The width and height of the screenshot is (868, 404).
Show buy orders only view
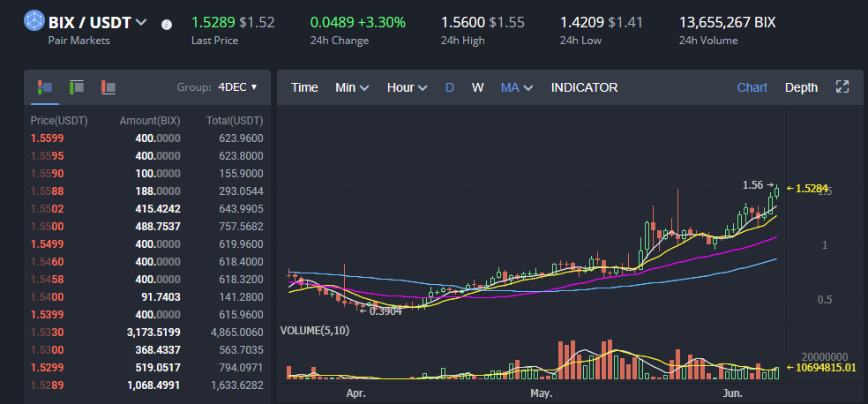[x=77, y=87]
